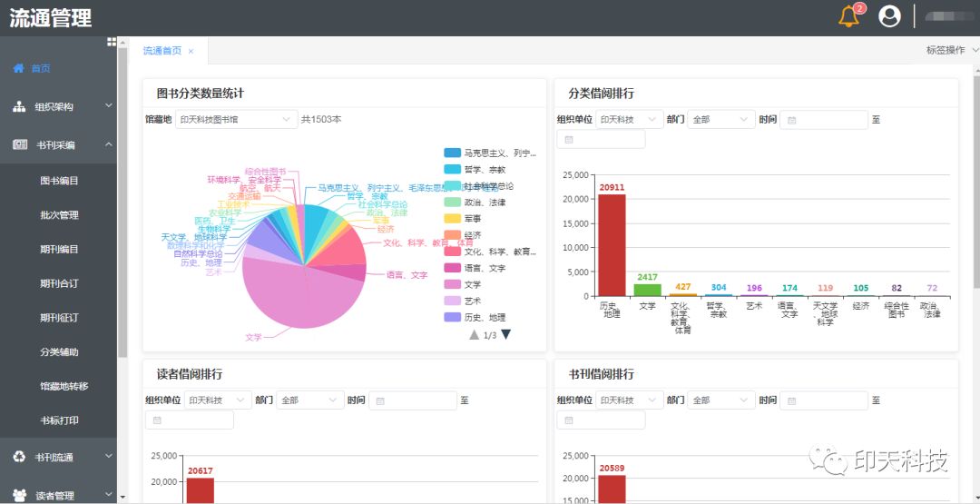Click start date field in 读者借阅排行
The width and height of the screenshot is (980, 504).
[413, 400]
